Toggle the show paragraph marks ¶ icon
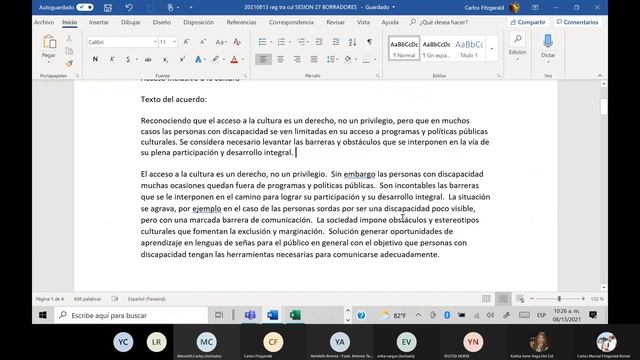The image size is (640, 360). point(369,42)
